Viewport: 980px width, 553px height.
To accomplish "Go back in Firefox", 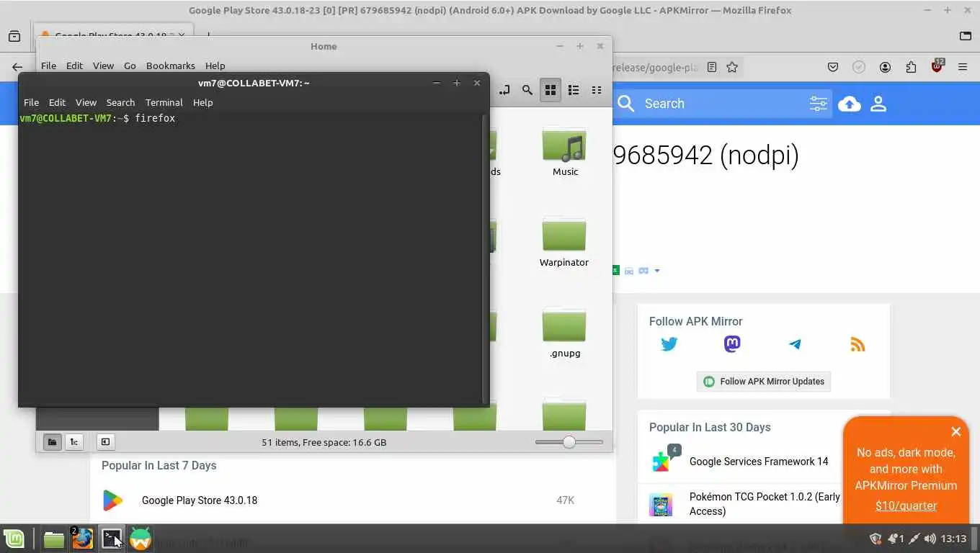I will click(17, 67).
